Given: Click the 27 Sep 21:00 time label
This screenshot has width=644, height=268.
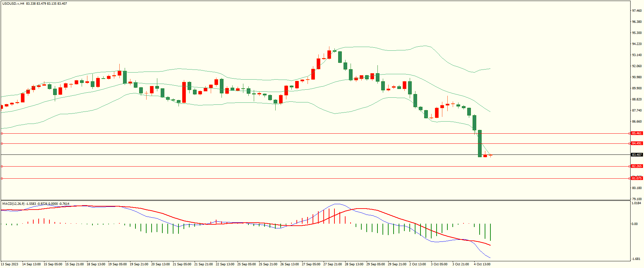Looking at the screenshot, I should click(x=332, y=264).
